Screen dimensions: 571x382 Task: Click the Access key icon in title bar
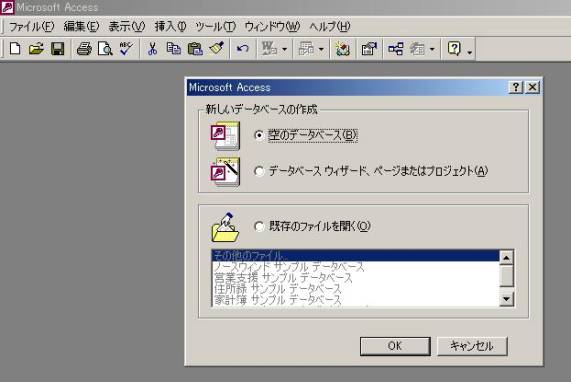7,7
